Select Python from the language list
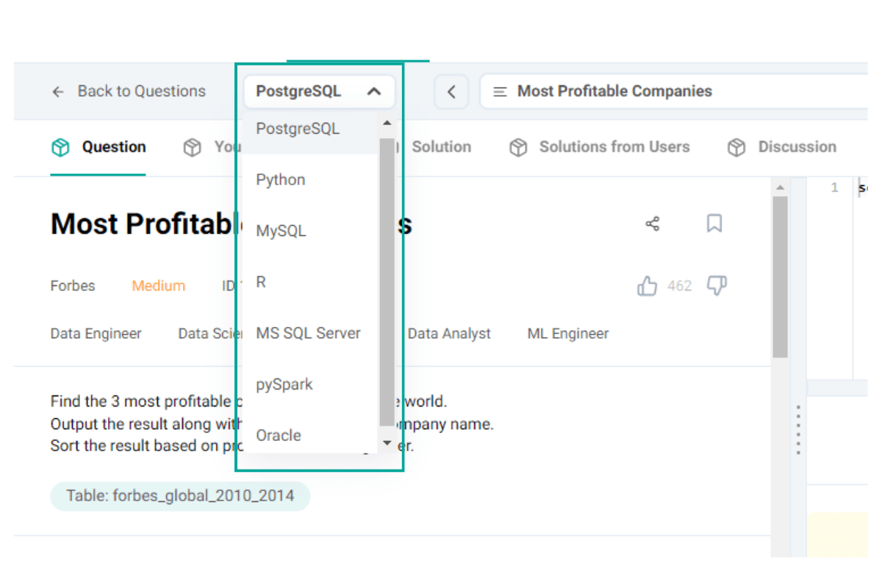 point(280,179)
